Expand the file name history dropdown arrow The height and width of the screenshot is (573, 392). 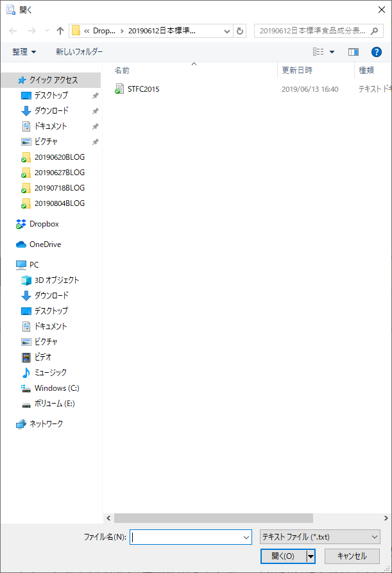point(246,537)
